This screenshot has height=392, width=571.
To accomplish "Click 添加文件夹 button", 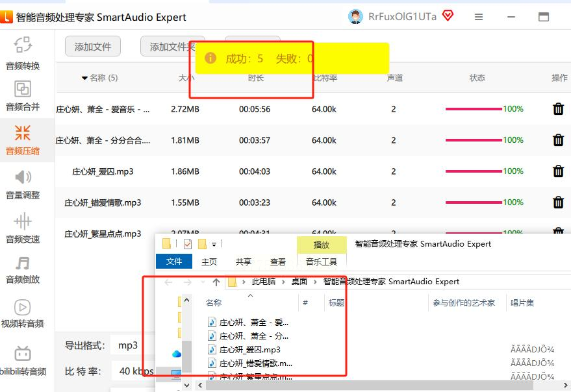I will coord(173,46).
